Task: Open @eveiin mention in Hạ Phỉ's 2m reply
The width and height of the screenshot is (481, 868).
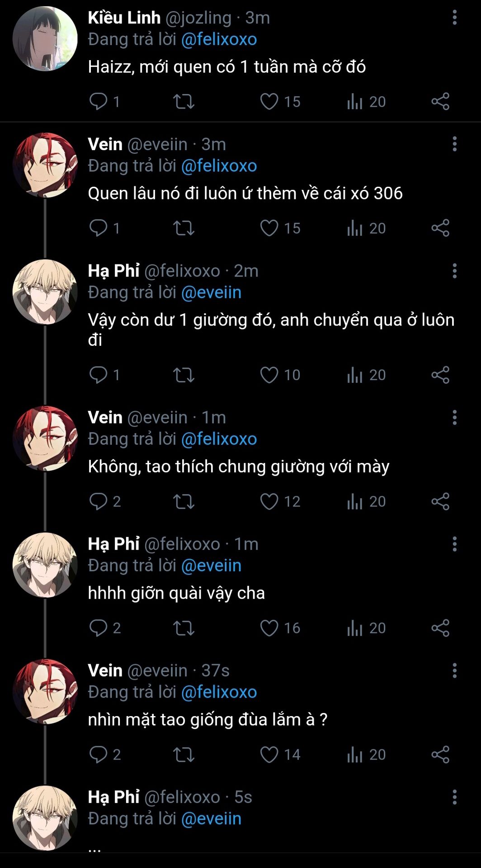Action: point(211,292)
